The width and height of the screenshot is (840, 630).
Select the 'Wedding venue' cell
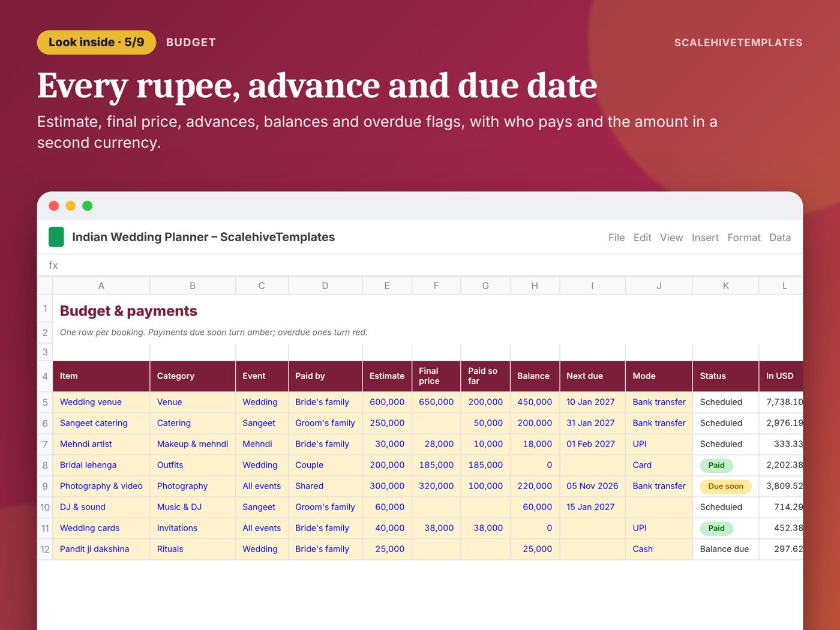(101, 402)
